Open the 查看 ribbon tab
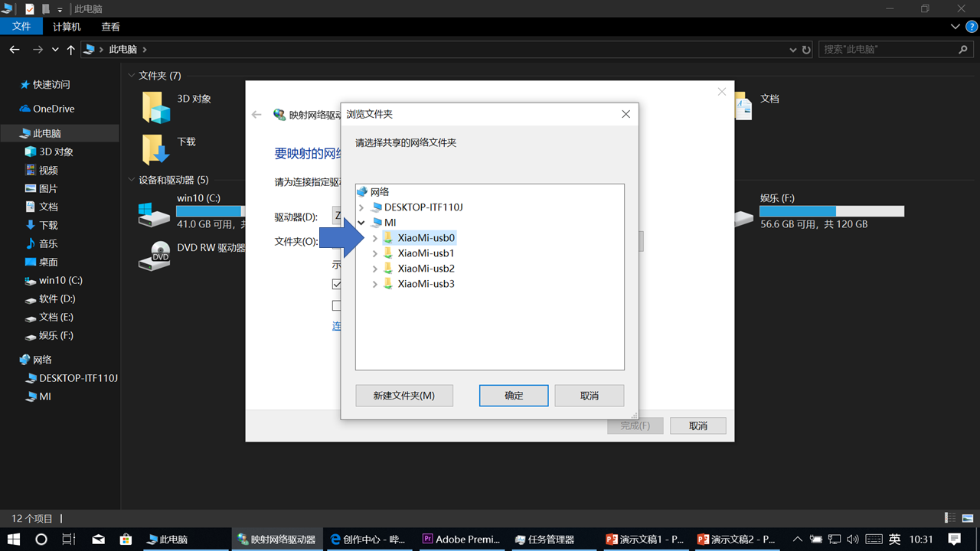Screen dimensions: 980x551 [110, 27]
